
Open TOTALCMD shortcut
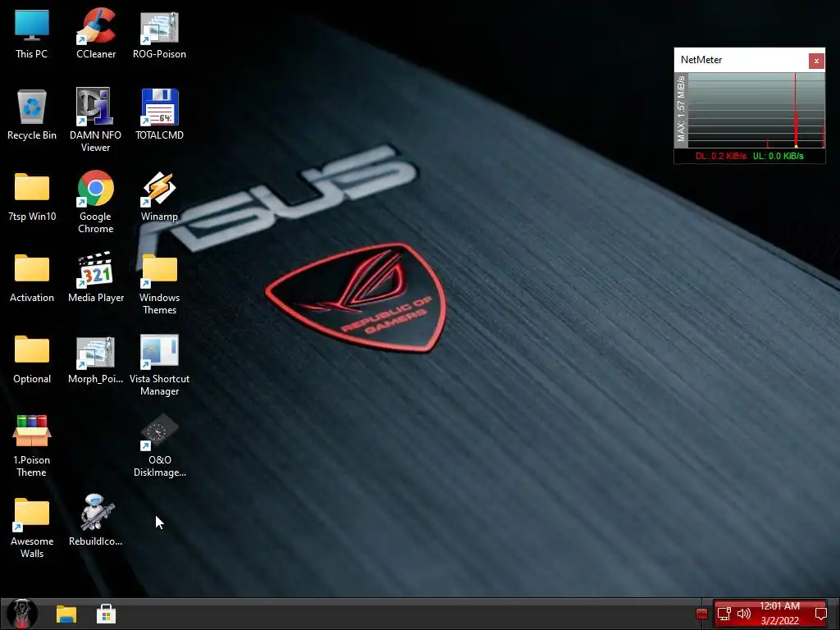159,114
